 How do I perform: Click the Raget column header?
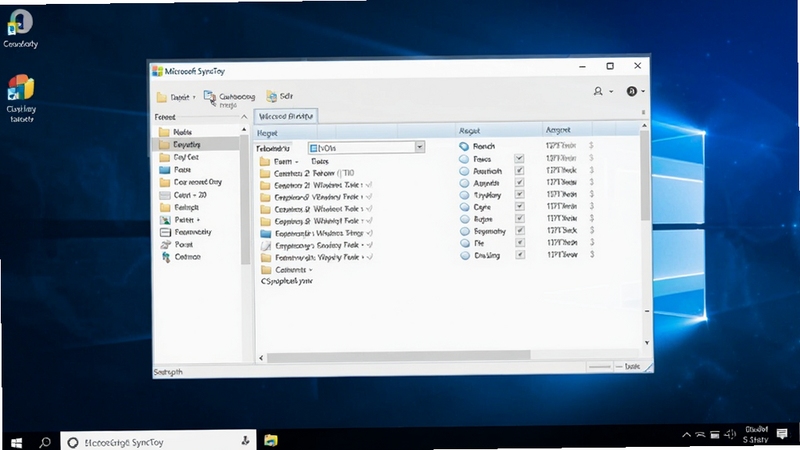coord(469,131)
